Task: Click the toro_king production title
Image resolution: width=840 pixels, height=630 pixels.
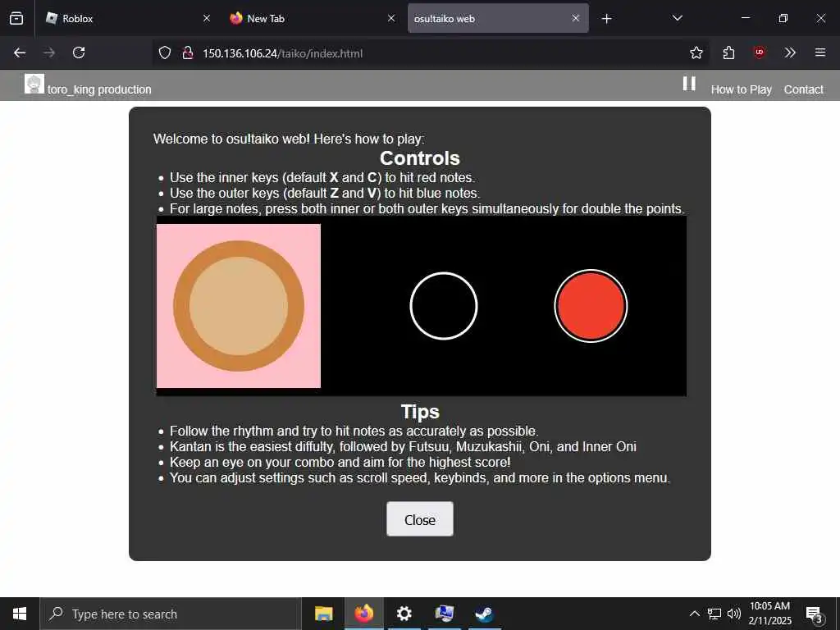Action: click(x=99, y=89)
